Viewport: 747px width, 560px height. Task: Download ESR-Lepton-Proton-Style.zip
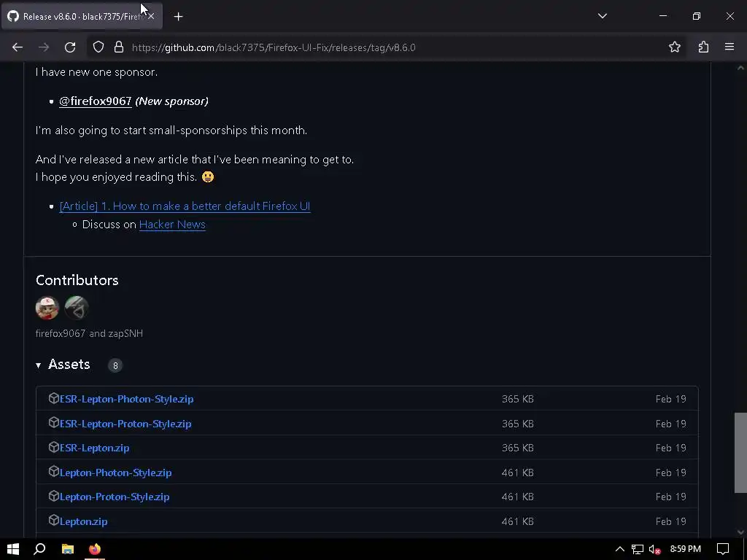pos(125,424)
